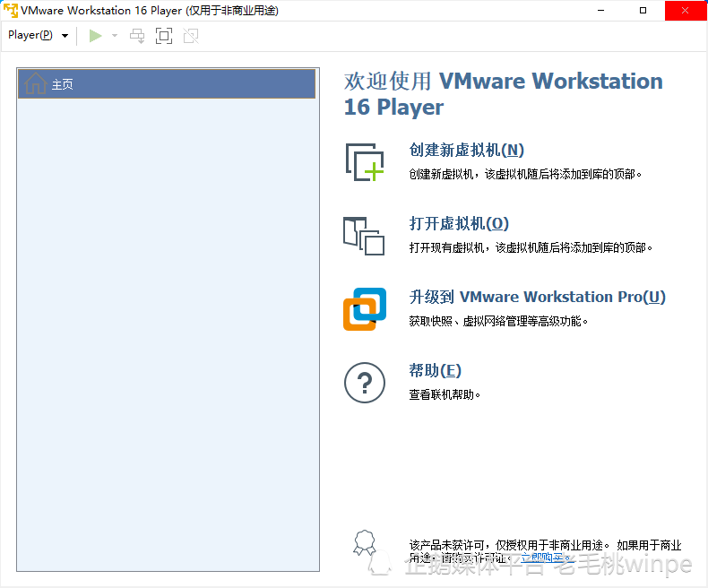Click the create new virtual machine icon
The width and height of the screenshot is (708, 588).
tap(365, 162)
